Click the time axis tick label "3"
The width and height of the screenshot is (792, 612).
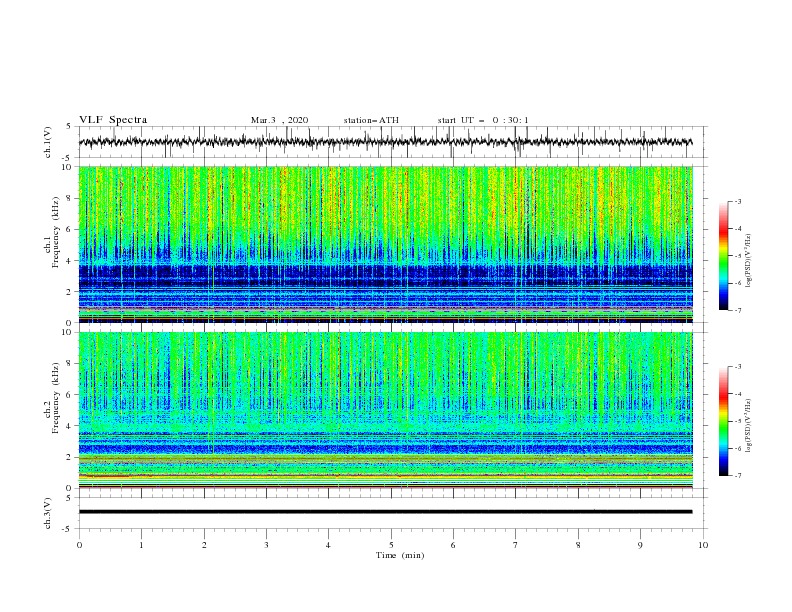266,545
